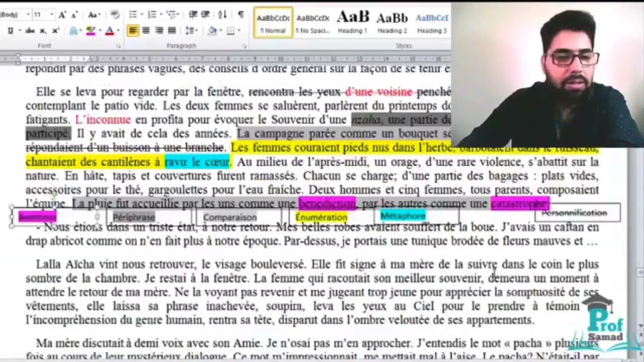
Task: Apply the Normal style
Action: coord(273,22)
